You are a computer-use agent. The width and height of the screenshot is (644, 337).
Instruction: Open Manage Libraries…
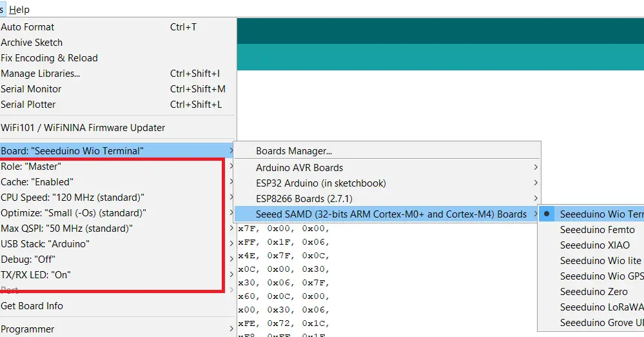118,74
